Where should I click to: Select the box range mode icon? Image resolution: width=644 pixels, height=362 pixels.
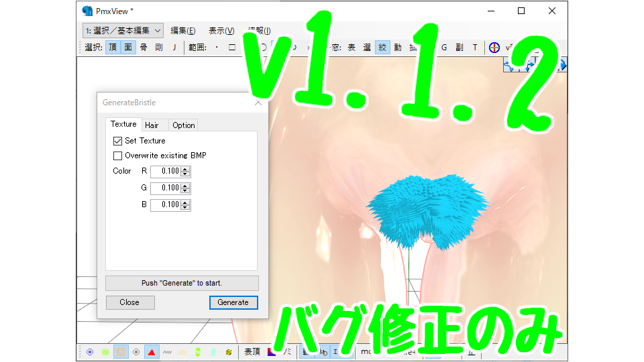(x=232, y=48)
